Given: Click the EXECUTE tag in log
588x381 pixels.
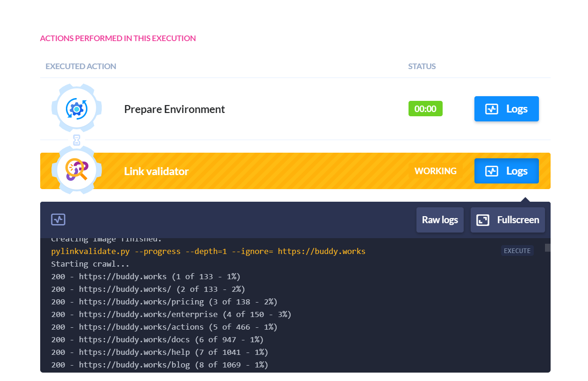Looking at the screenshot, I should click(x=517, y=251).
